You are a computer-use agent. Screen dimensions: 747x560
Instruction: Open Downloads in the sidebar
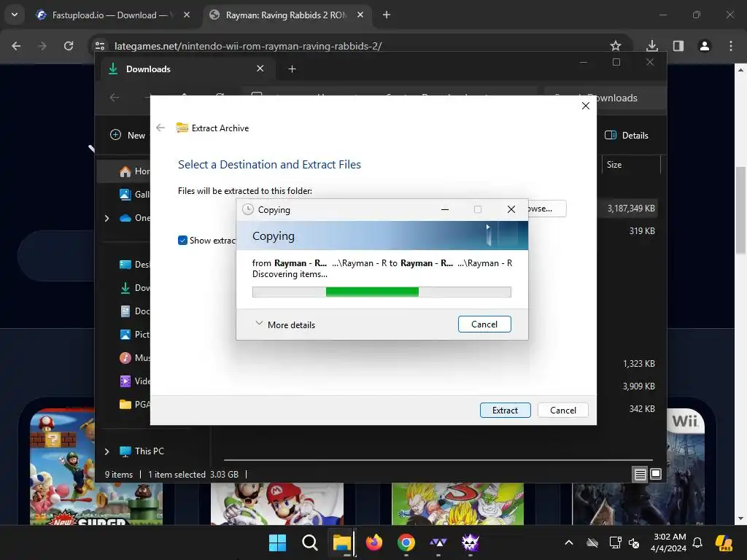pos(133,287)
